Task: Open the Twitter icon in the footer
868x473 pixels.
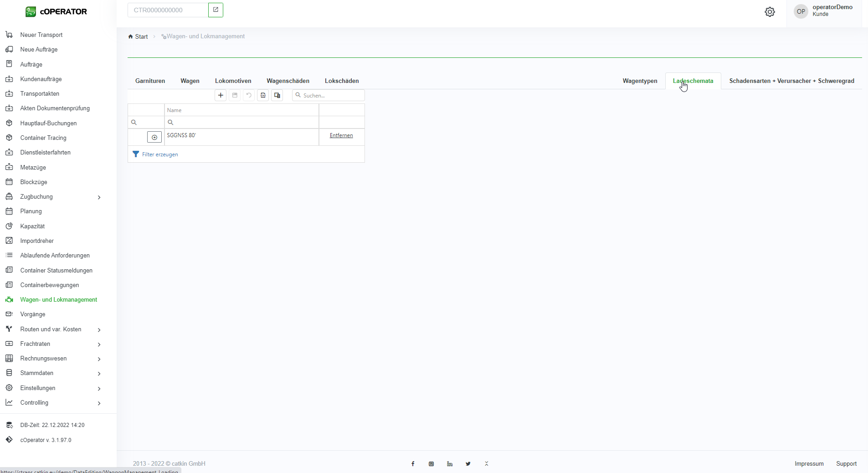Action: coord(468,464)
